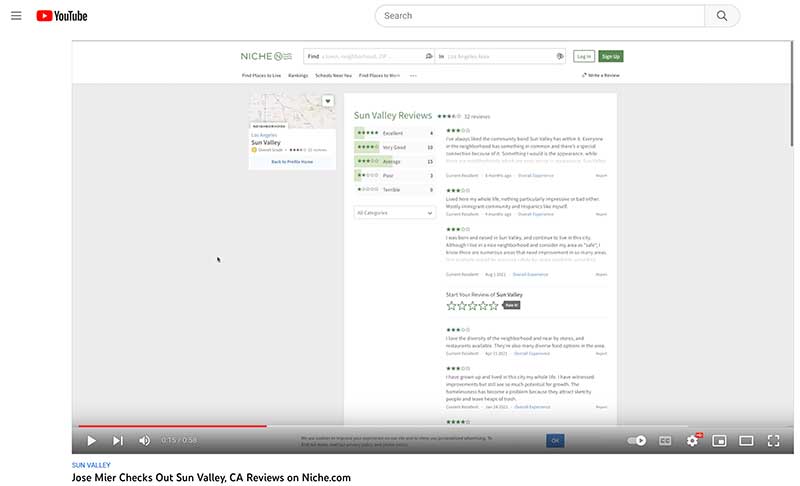Filter reviews by Poor rating row
Viewport: 800px width, 486px height.
(395, 175)
